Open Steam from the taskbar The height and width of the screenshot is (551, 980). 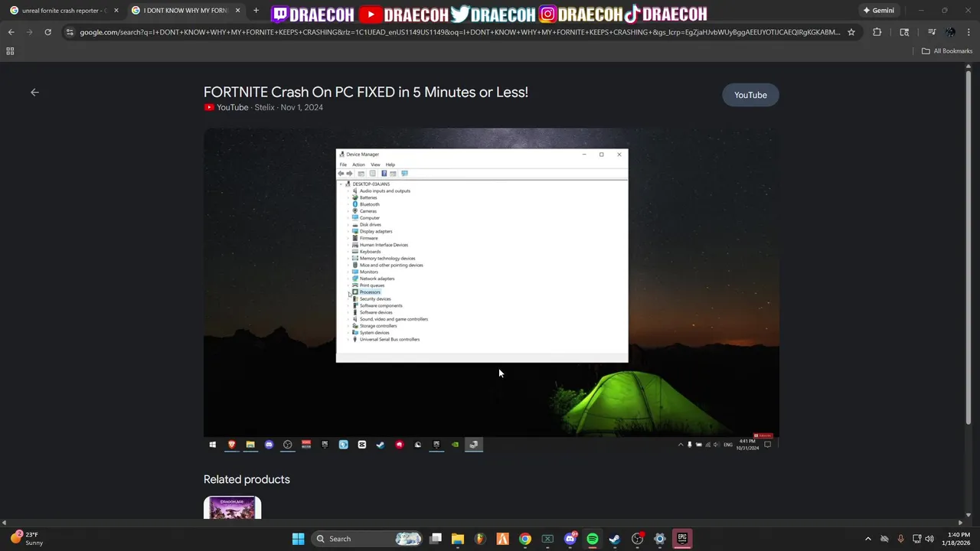click(x=615, y=539)
